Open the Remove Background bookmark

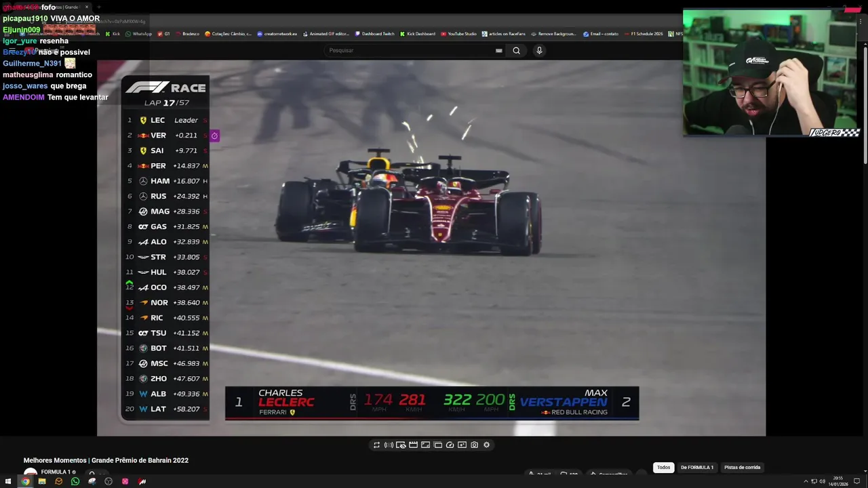click(x=553, y=33)
